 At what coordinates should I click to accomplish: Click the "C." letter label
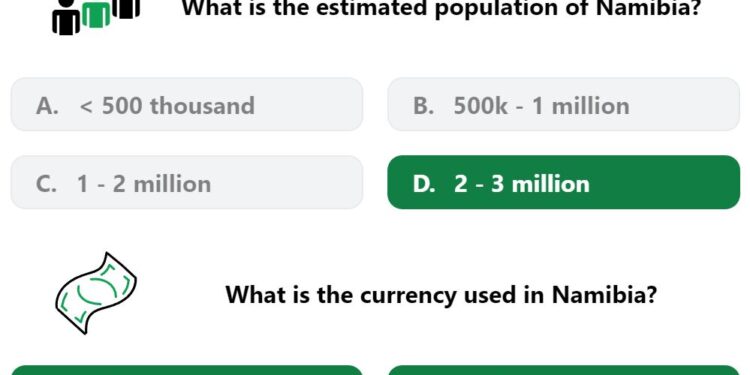(x=46, y=184)
